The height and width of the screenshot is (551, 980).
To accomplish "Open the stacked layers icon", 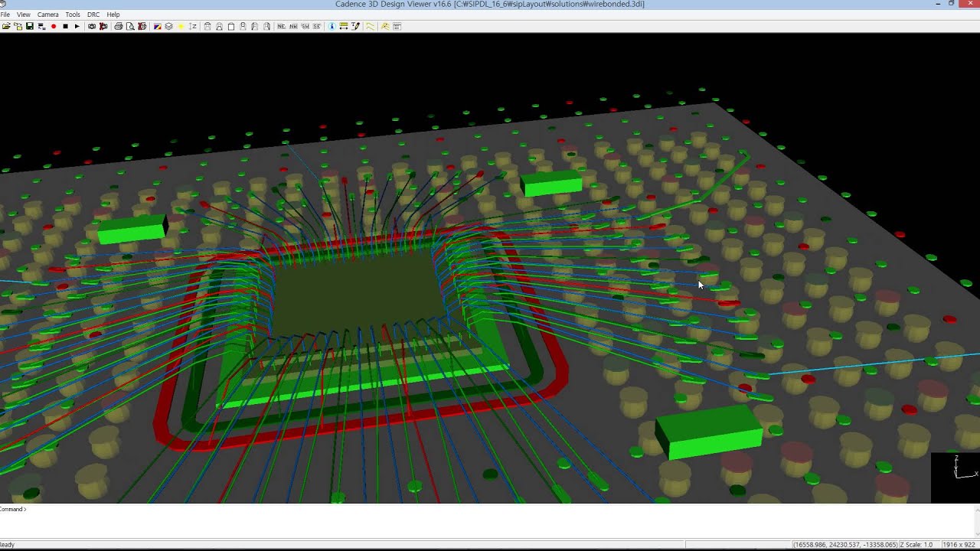I will 168,26.
